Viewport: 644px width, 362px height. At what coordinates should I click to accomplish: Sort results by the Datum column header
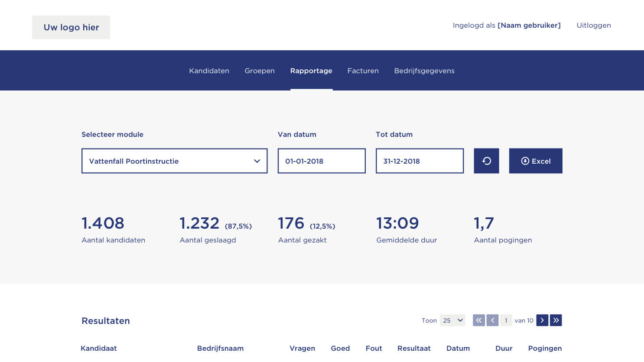point(458,348)
